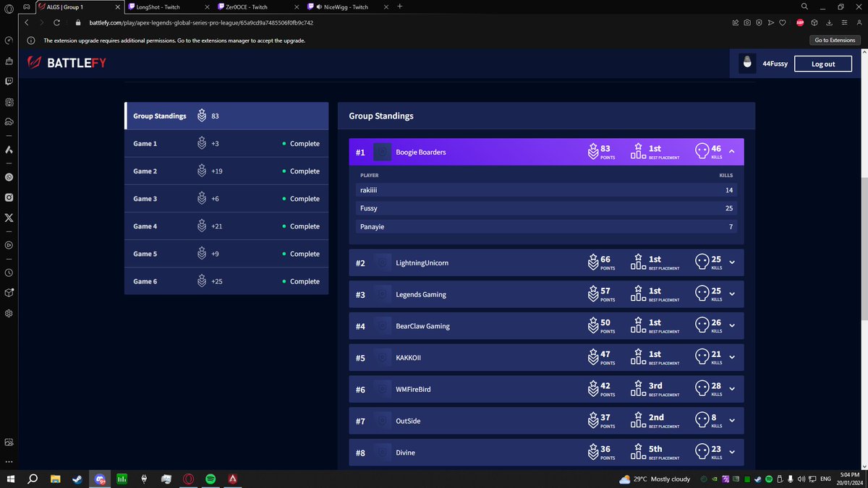Open GX Control speedometer in sidebar
This screenshot has width=868, height=488.
9,40
